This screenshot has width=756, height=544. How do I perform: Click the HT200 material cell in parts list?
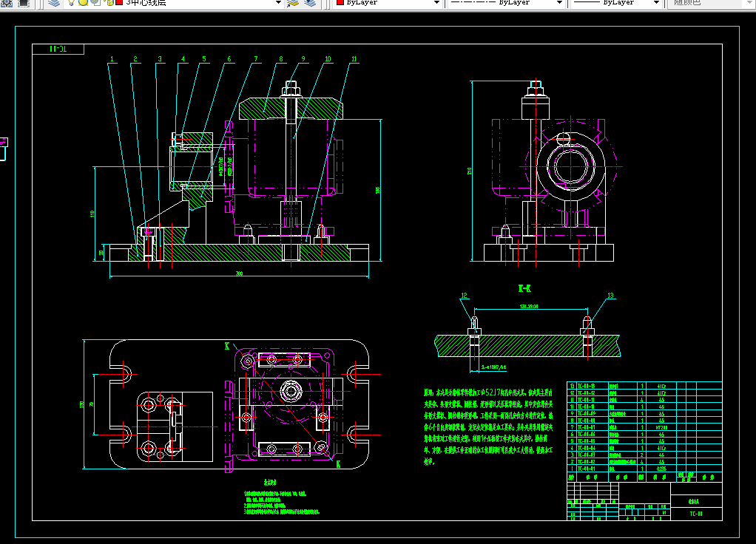pos(661,427)
